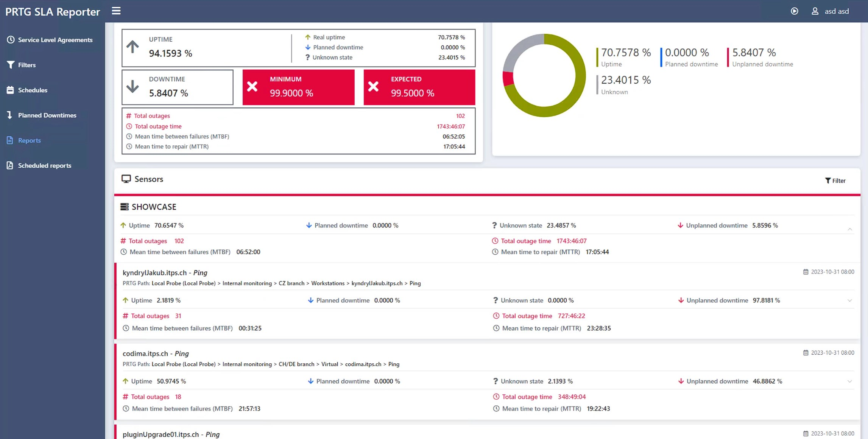Click the Scheduled reports document icon
This screenshot has height=439, width=868.
[x=10, y=165]
